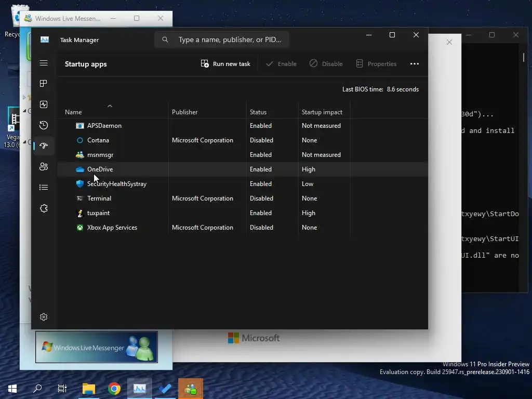The width and height of the screenshot is (532, 399).
Task: Open the Details page icon
Action: (44, 187)
